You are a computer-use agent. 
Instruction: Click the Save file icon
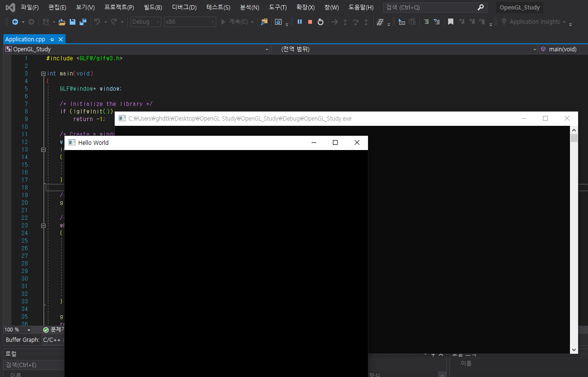point(73,22)
